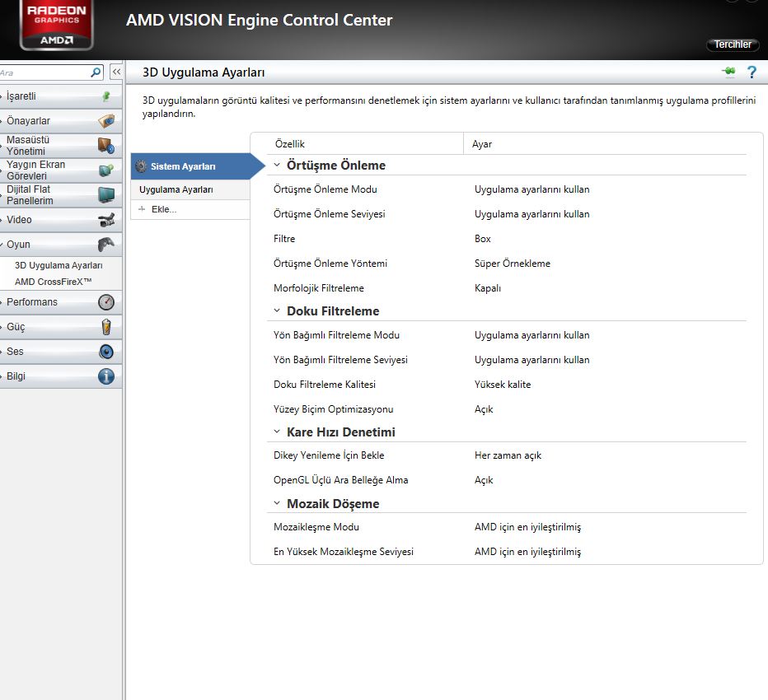The height and width of the screenshot is (700, 768).
Task: Expand the İşaretli sidebar section
Action: [61, 96]
